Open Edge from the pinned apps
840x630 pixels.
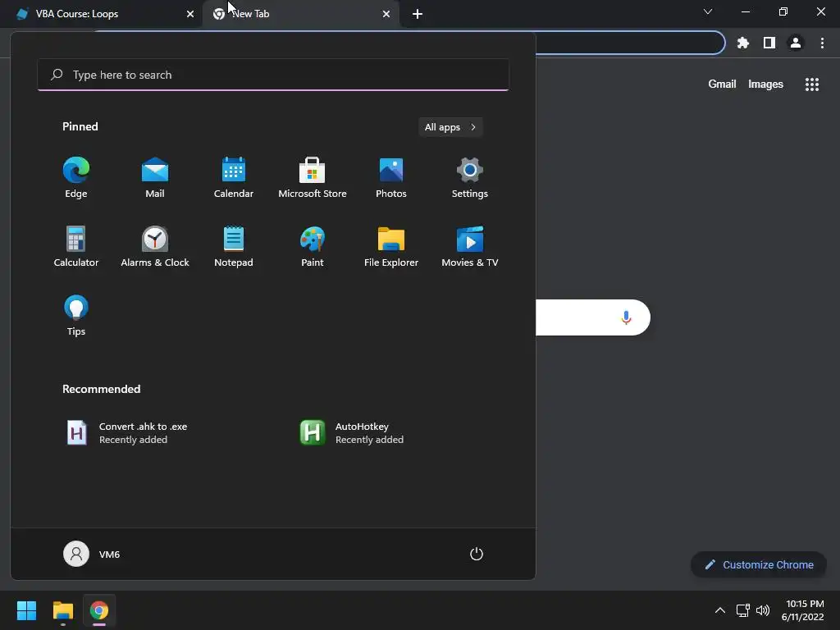[76, 178]
